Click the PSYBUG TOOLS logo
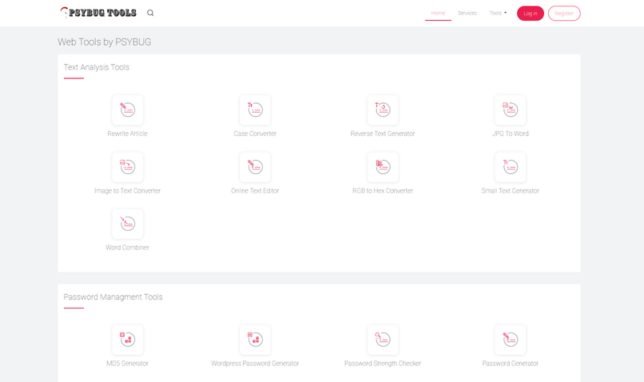The width and height of the screenshot is (644, 382). coord(98,13)
